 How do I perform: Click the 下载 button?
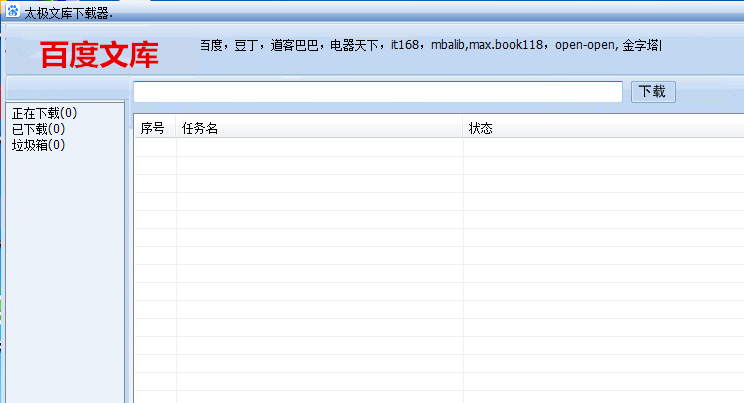pos(653,91)
